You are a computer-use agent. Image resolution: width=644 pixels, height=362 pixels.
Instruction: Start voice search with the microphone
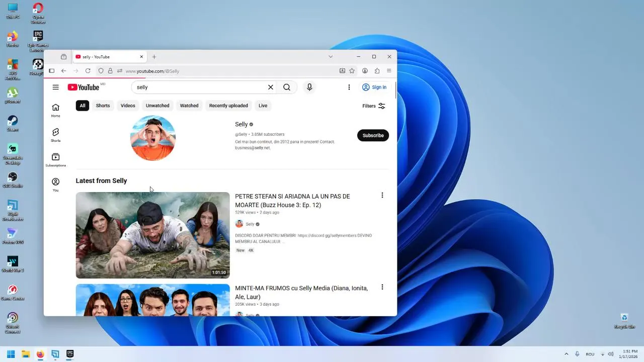tap(309, 87)
